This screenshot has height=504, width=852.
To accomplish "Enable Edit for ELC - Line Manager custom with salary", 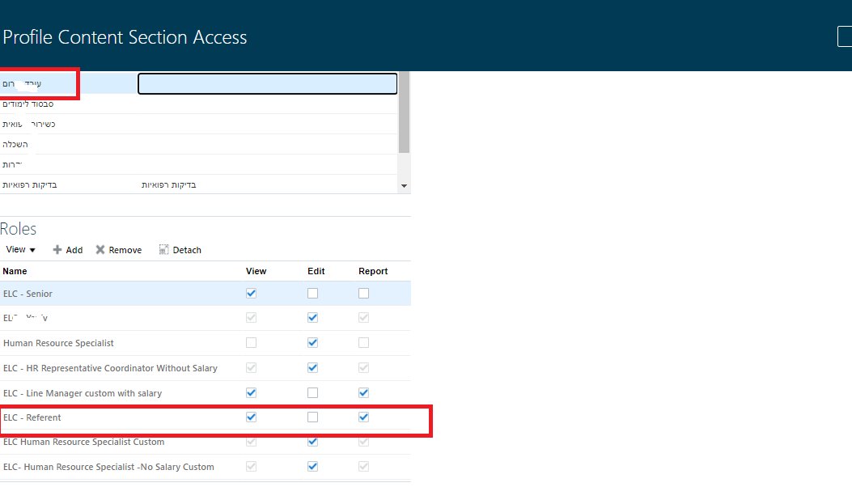I will [312, 392].
